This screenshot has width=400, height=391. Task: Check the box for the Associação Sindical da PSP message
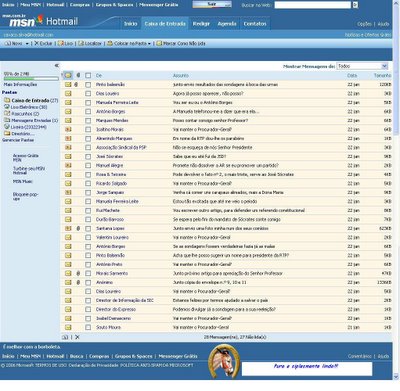tap(88, 148)
